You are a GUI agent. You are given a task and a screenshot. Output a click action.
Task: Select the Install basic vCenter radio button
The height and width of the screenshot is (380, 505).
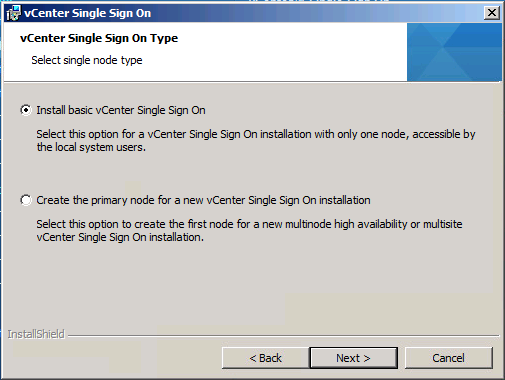tap(26, 110)
